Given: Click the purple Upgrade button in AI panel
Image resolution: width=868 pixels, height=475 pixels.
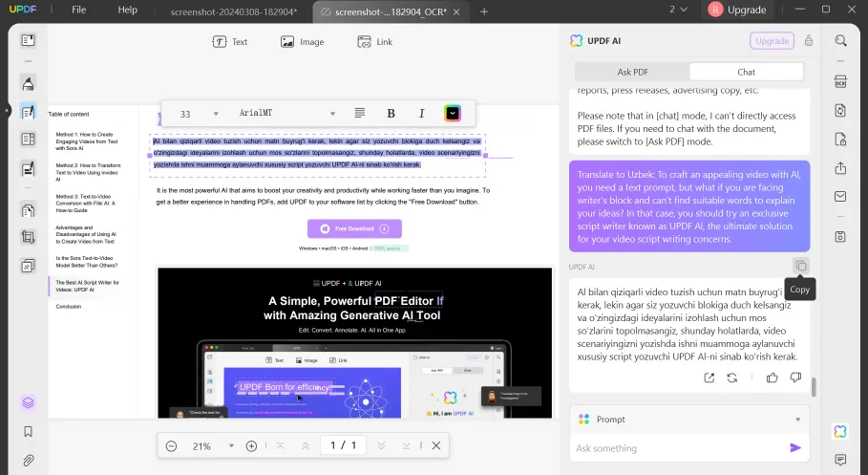Looking at the screenshot, I should click(772, 40).
